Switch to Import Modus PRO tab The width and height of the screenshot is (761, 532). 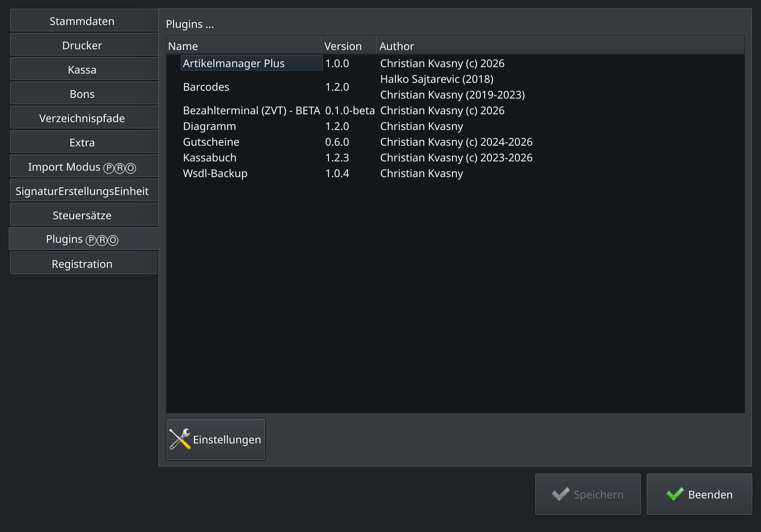click(84, 167)
